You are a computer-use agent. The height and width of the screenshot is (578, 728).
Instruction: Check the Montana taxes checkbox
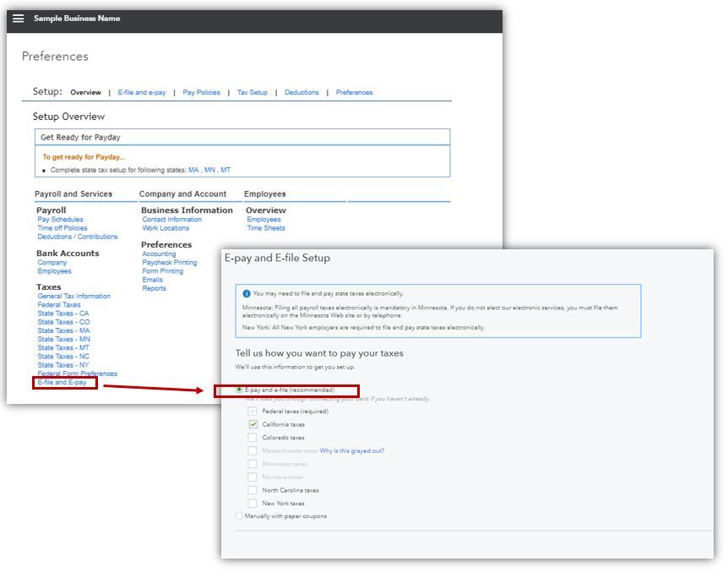pos(253,477)
